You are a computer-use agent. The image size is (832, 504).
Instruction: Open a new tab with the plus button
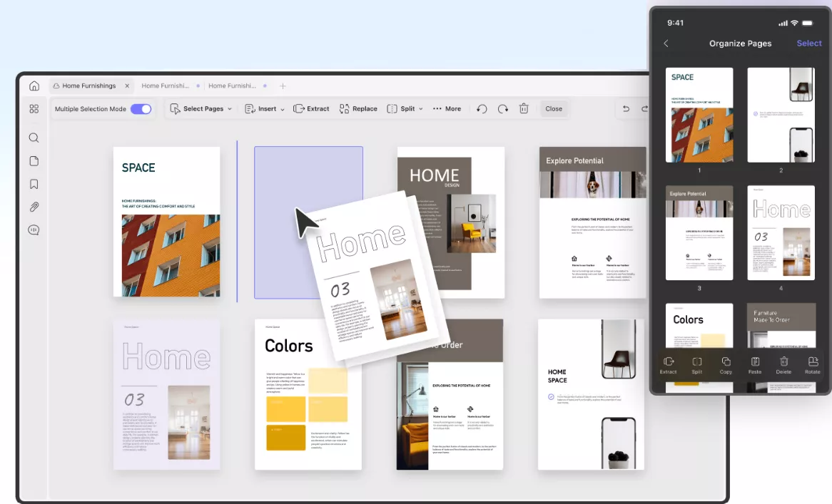(x=283, y=86)
